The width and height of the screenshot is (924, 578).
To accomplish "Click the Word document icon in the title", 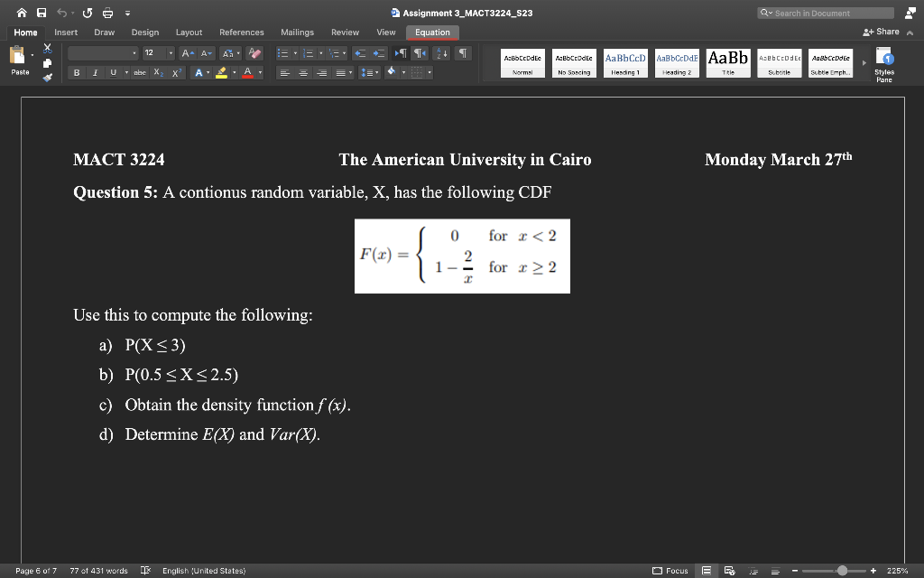I will pos(395,13).
